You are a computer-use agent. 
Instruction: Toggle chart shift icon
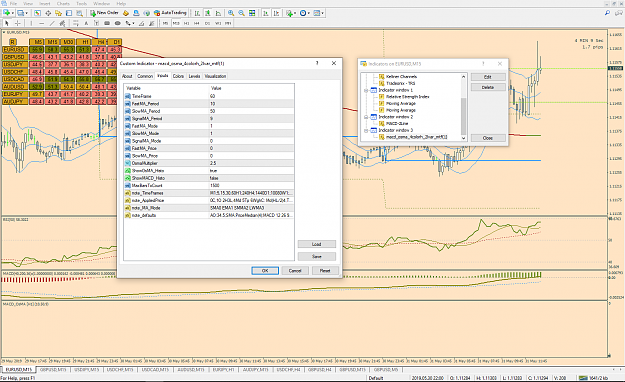click(x=276, y=13)
